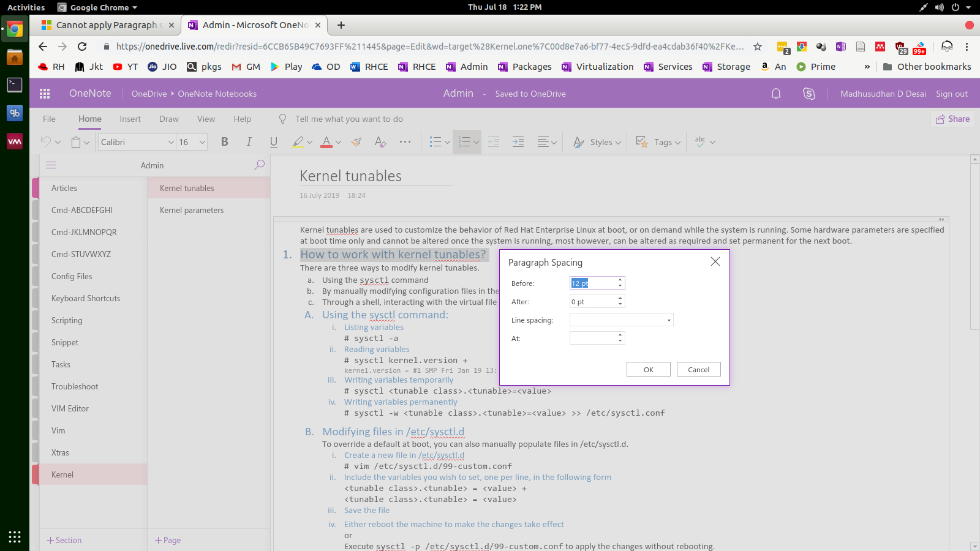Expand the spelling check dropdown
The image size is (980, 551).
coord(712,142)
